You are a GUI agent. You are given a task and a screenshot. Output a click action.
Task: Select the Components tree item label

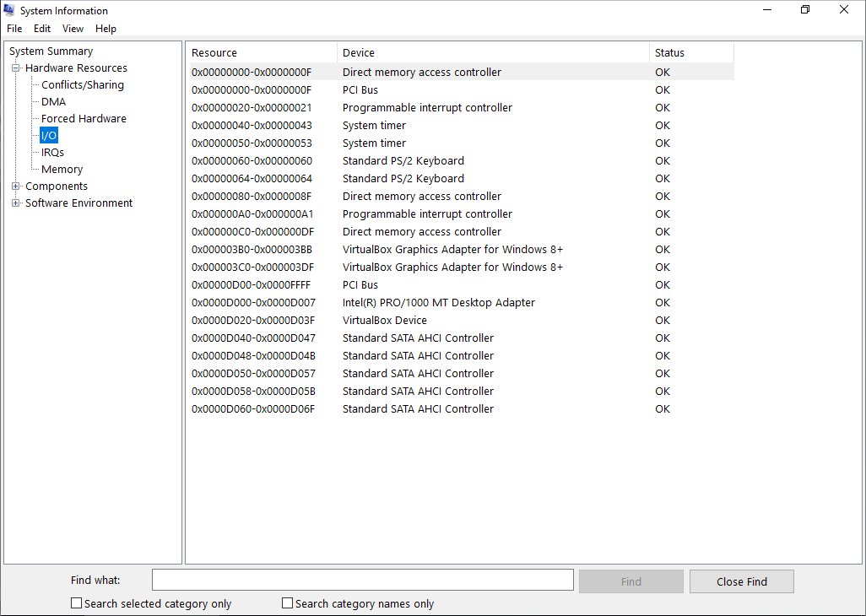(57, 186)
